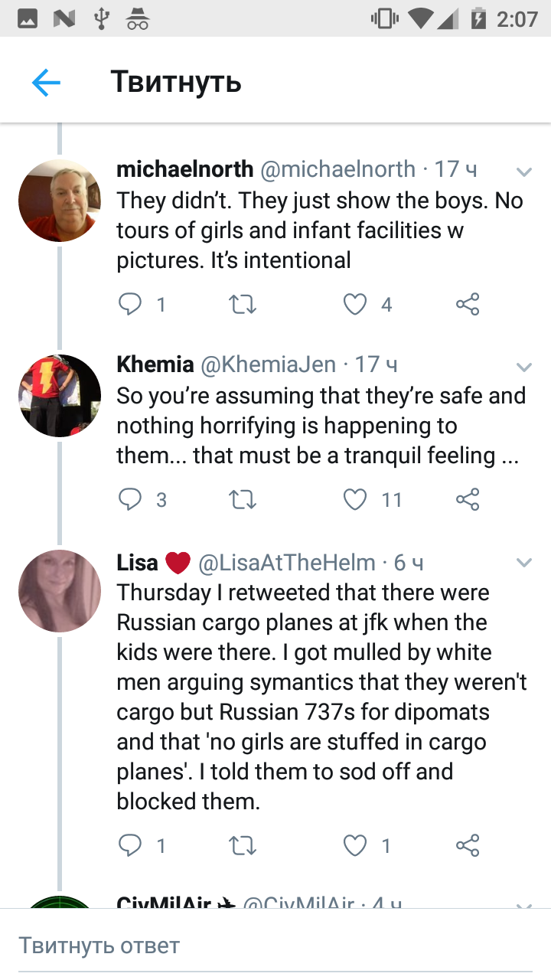Share Lisa's tweet
The width and height of the screenshot is (551, 980).
click(467, 845)
